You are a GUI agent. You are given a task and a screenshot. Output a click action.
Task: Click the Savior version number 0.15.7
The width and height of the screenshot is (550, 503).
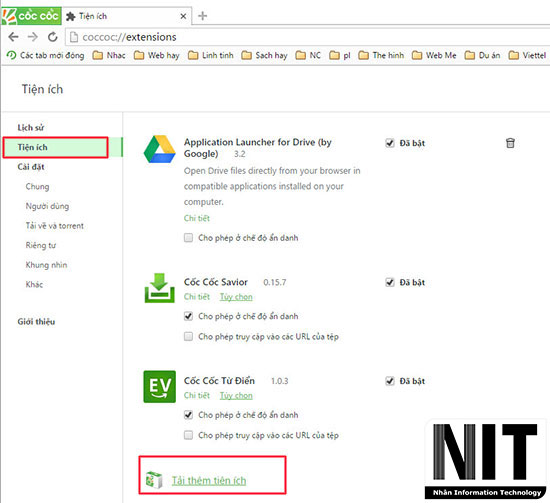tap(275, 282)
